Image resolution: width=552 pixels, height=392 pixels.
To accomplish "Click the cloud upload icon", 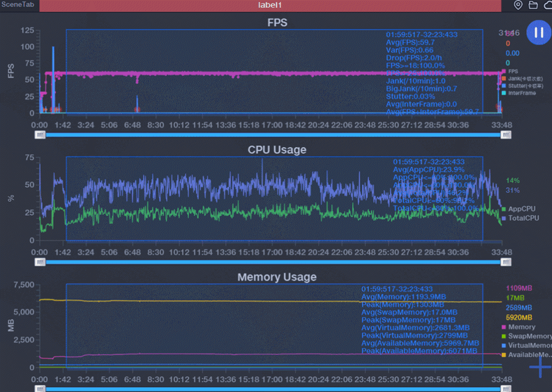I will pyautogui.click(x=548, y=5).
